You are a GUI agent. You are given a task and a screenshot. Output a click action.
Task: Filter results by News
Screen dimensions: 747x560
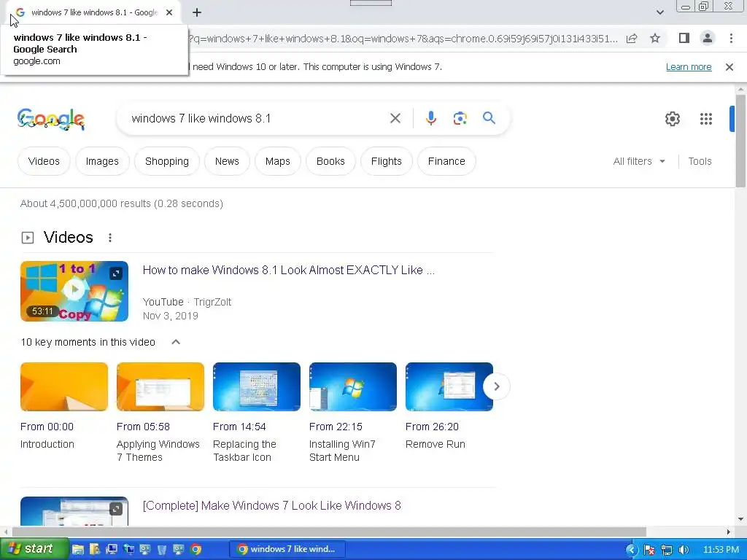pos(227,161)
